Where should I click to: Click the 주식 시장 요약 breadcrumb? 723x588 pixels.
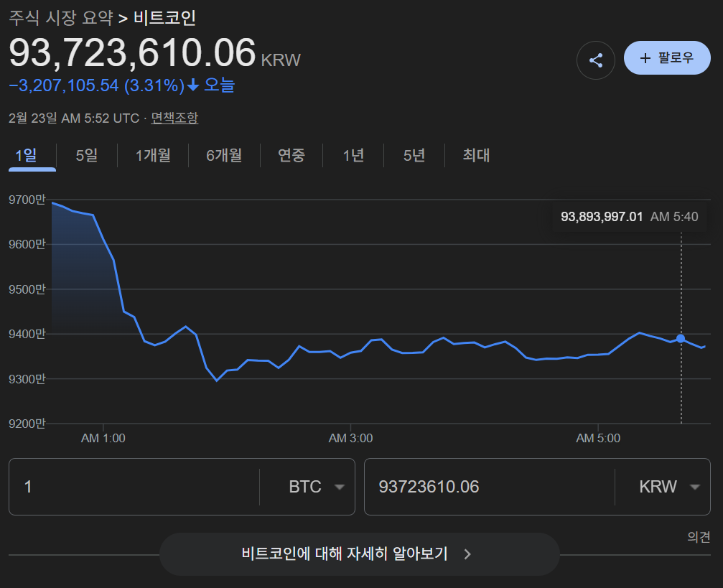tap(61, 18)
